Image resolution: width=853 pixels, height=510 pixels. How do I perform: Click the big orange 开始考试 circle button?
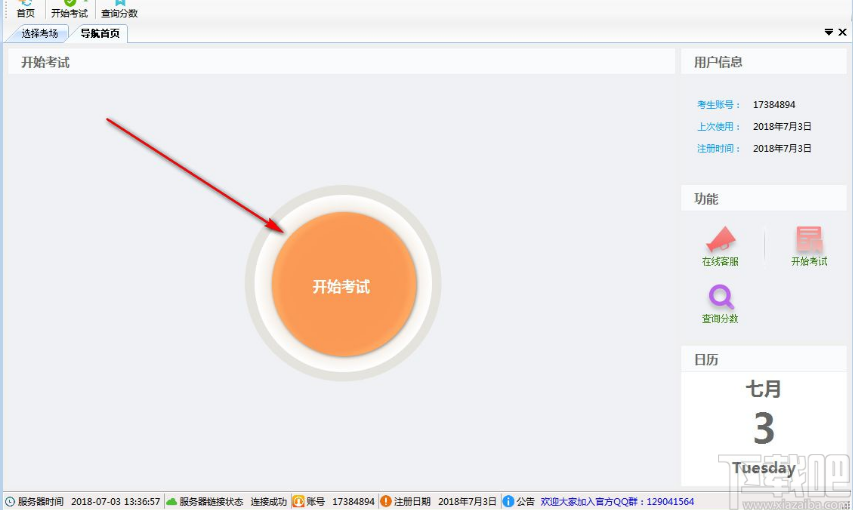(x=344, y=284)
